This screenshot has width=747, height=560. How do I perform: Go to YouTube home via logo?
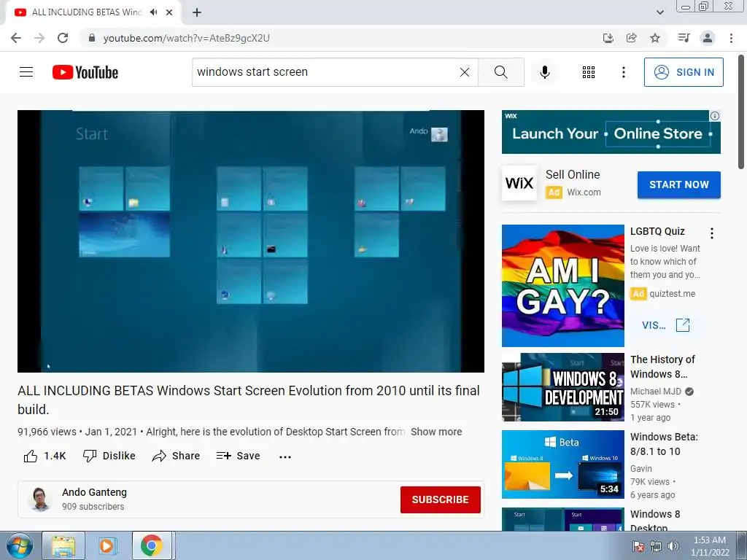(85, 72)
